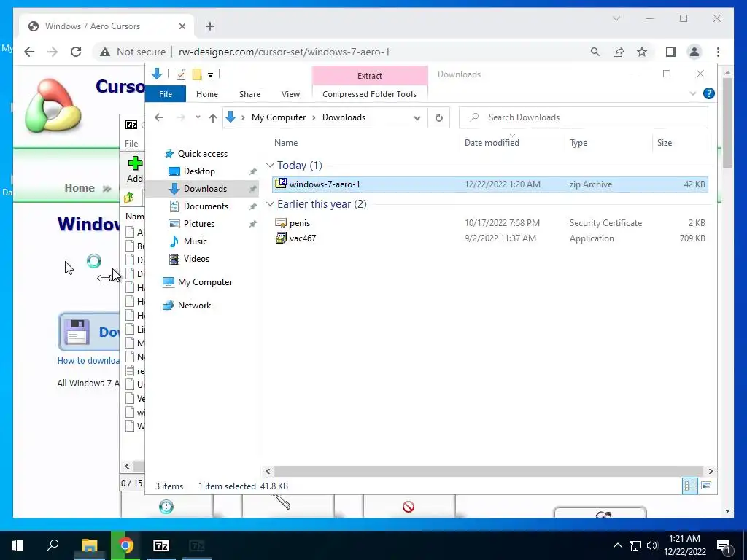Open Chrome profile avatar icon
Screen dimensions: 747x560
[x=694, y=52]
